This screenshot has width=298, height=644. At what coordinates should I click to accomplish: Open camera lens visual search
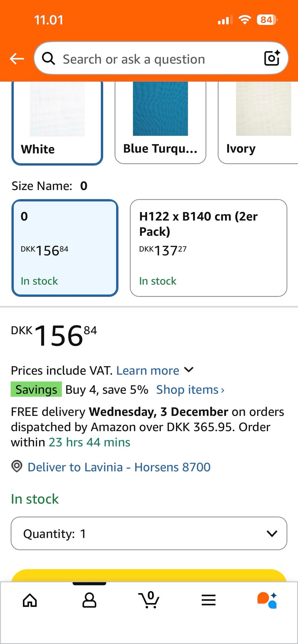pos(272,58)
